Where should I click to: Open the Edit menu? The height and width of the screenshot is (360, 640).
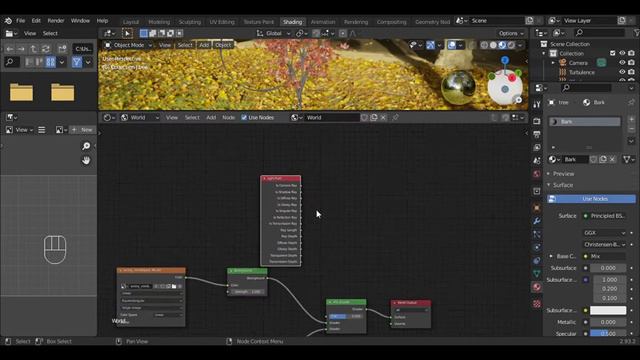point(36,20)
